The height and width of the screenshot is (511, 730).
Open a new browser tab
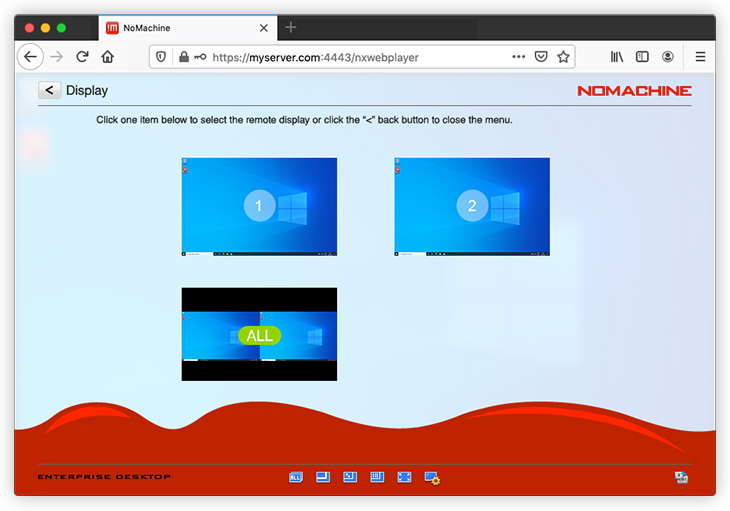pyautogui.click(x=291, y=27)
